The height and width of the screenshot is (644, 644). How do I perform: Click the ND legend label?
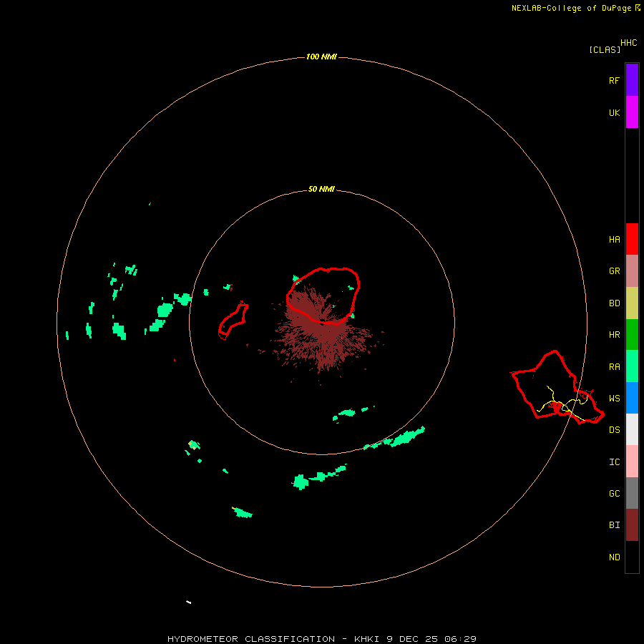(x=614, y=557)
